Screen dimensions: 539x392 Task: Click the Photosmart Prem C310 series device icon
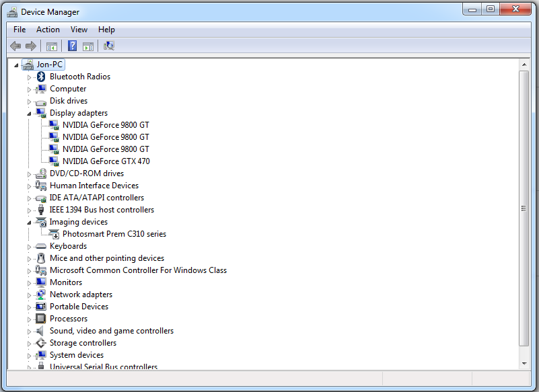54,234
